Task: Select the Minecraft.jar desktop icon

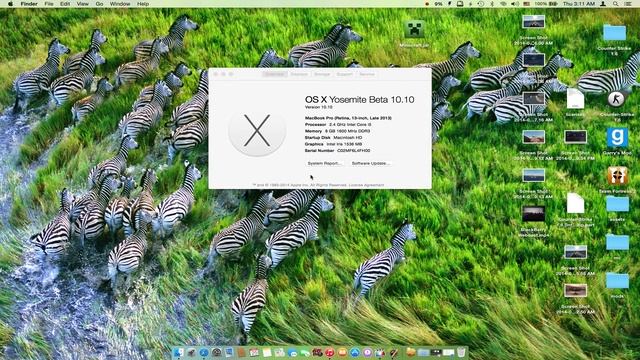Action: click(414, 29)
